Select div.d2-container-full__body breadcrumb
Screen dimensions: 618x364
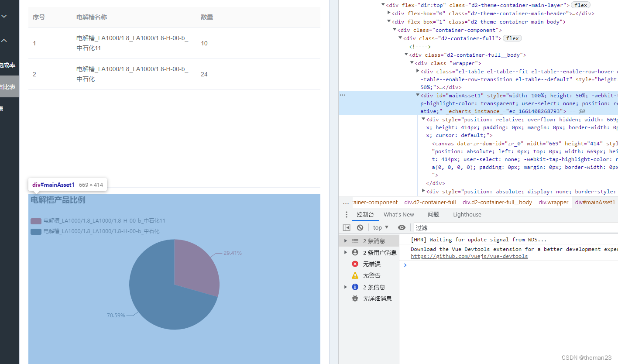coord(497,203)
